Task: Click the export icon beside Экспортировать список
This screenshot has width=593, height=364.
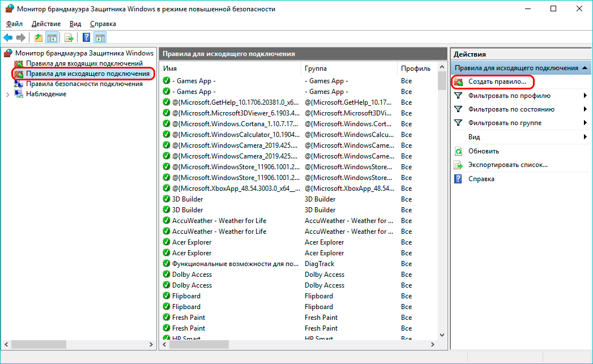Action: click(x=458, y=165)
